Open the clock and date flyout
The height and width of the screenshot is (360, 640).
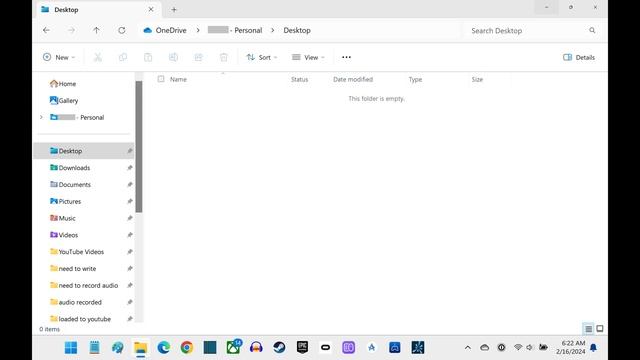click(x=571, y=347)
